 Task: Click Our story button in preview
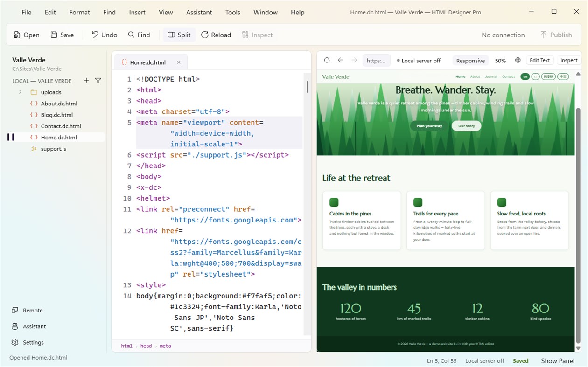(x=467, y=126)
